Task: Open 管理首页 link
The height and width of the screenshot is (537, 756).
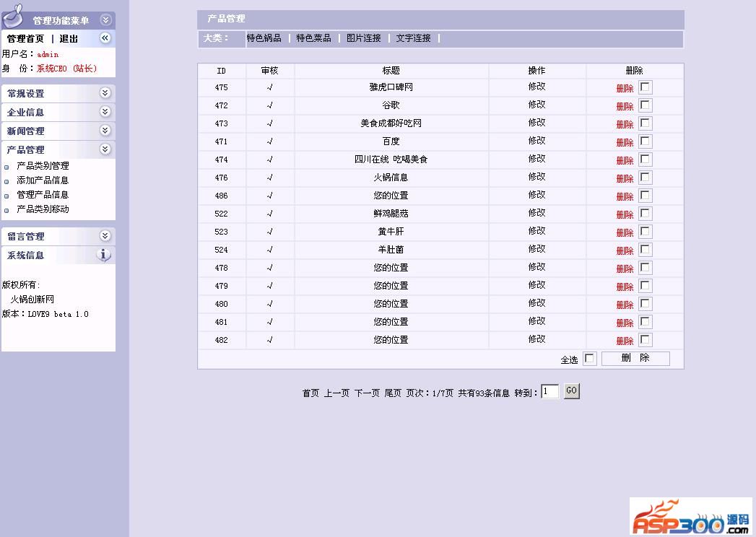Action: 25,38
